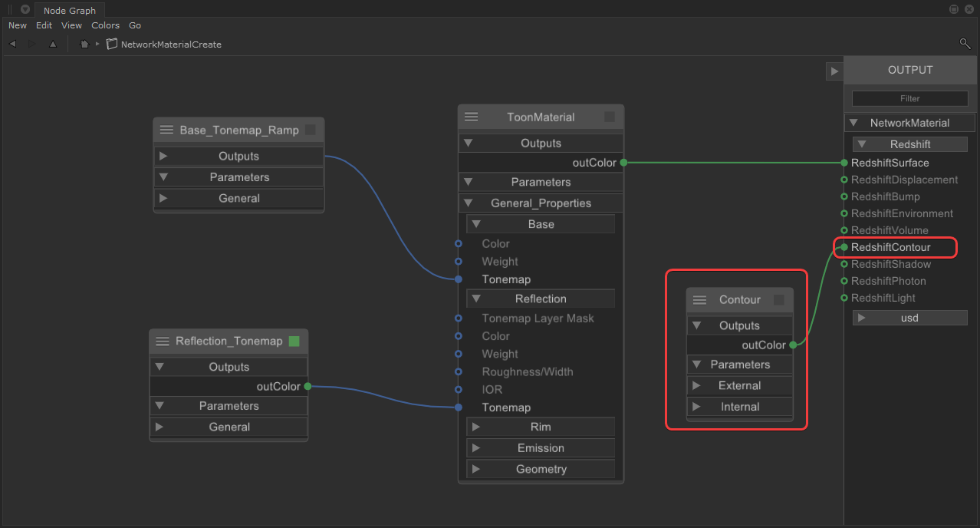
Task: Click the Base_Tonemap_Ramp node title
Action: [x=239, y=130]
